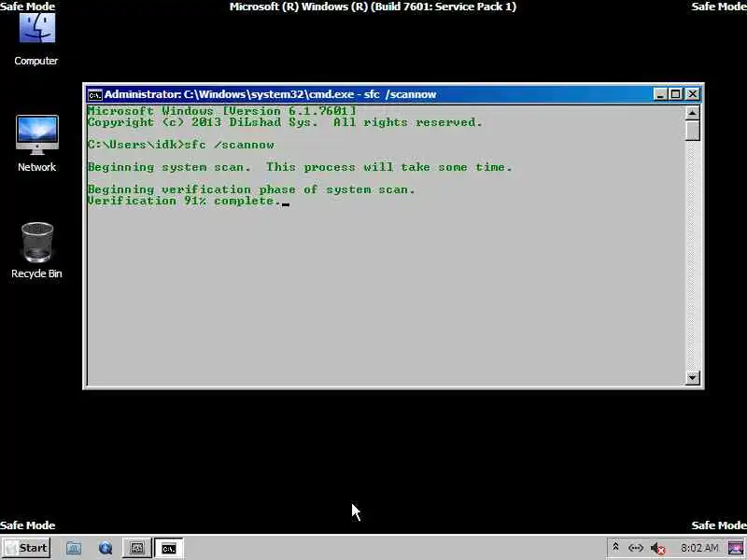The image size is (747, 560).
Task: Click the 'Microsoft Windows [Version 6.1.7601]' line
Action: coord(222,111)
